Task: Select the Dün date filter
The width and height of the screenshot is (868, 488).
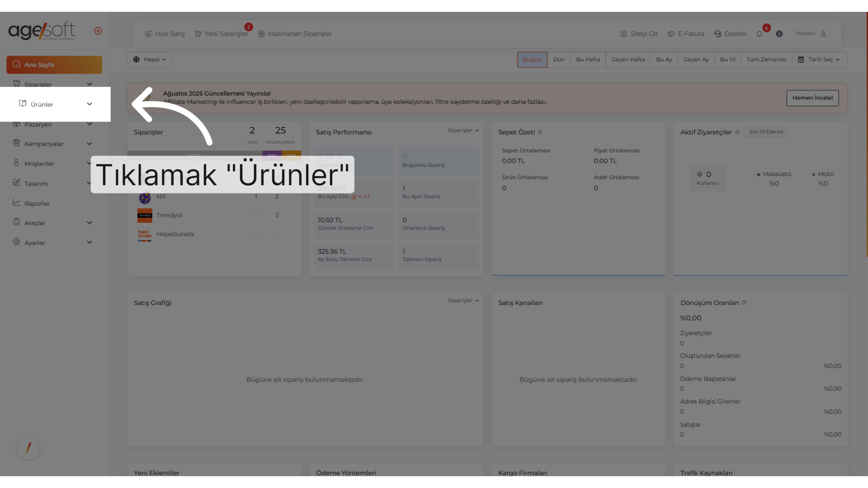Action: [559, 60]
